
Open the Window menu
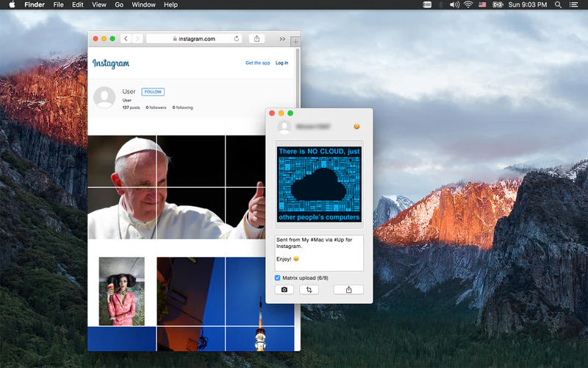coord(143,4)
